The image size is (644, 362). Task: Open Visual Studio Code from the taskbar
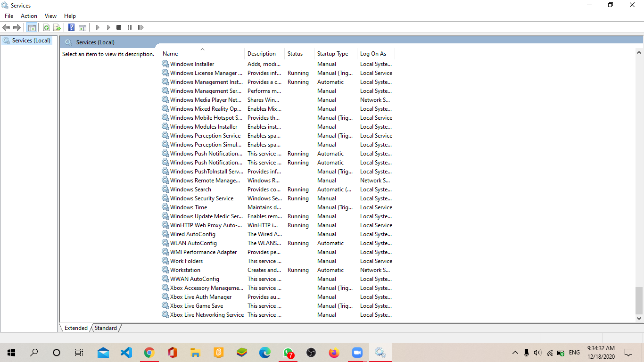[x=126, y=353]
